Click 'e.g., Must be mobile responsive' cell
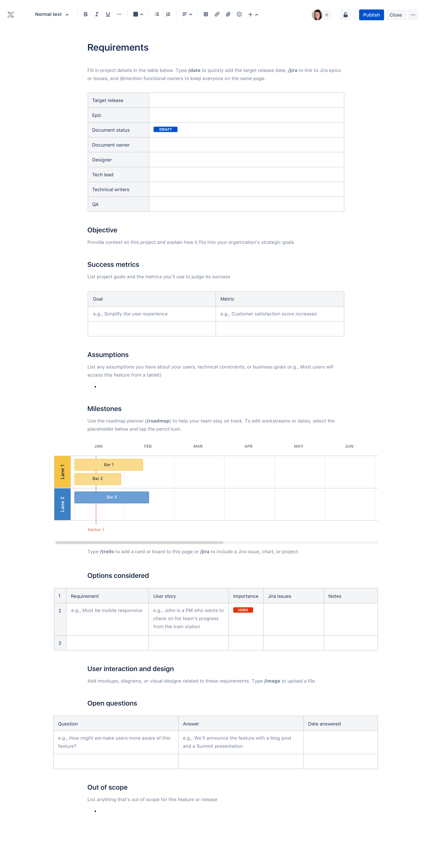432x868 pixels. coord(107,619)
